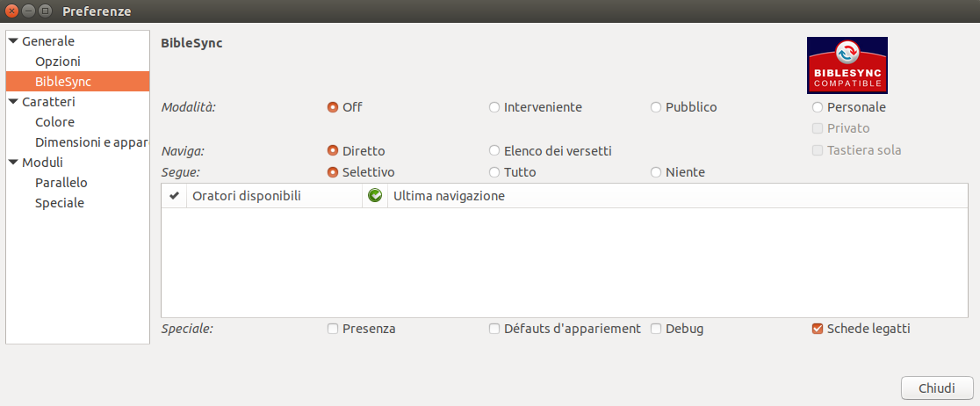Open the Colore preferences page

55,122
